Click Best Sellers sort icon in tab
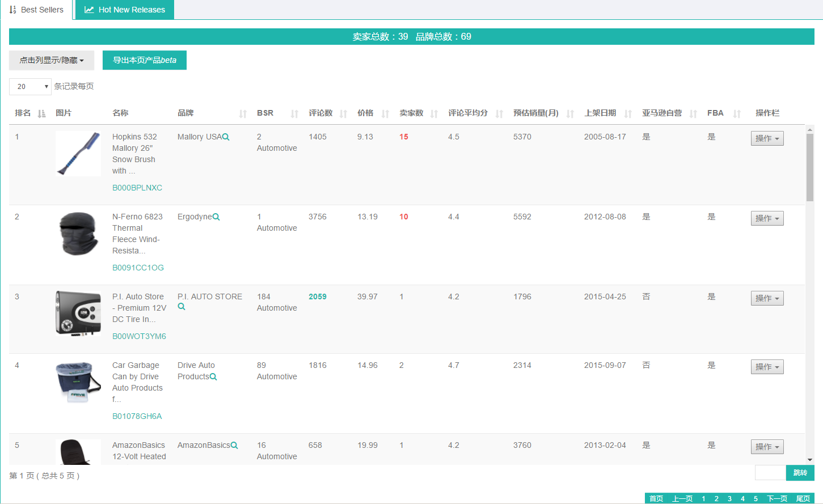This screenshot has width=823, height=504. tap(13, 10)
